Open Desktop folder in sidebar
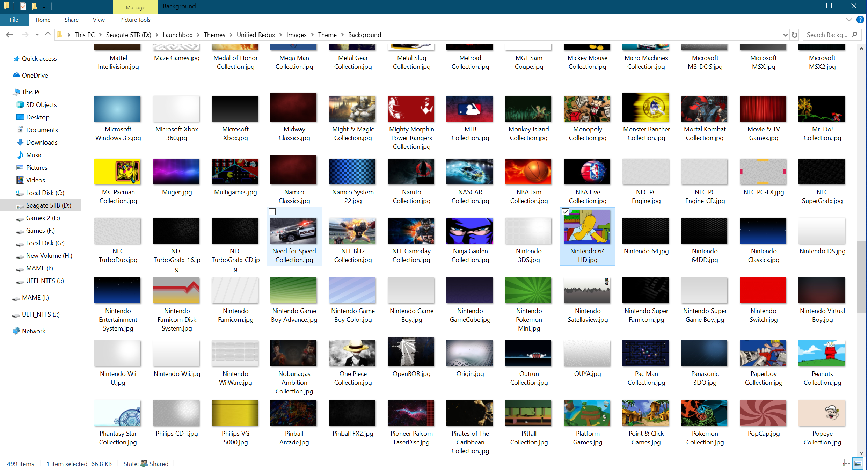The height and width of the screenshot is (472, 868). click(x=38, y=117)
